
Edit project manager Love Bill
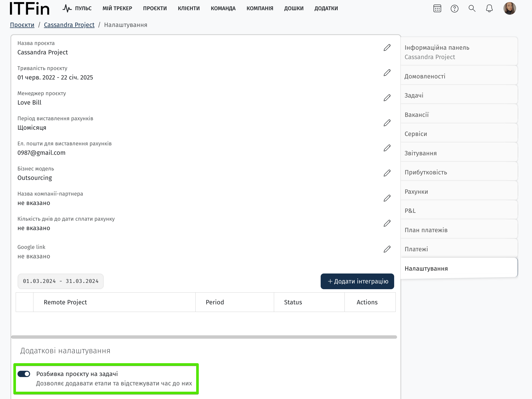pos(387,98)
